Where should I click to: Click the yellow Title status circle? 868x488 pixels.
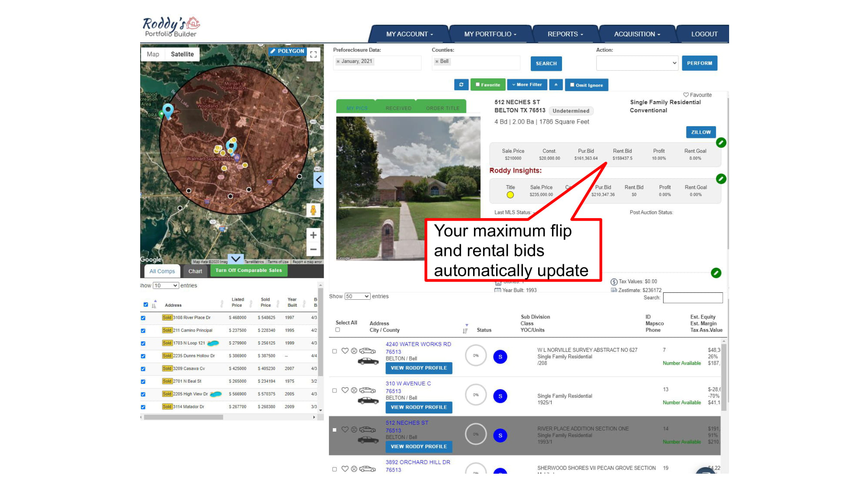coord(510,195)
